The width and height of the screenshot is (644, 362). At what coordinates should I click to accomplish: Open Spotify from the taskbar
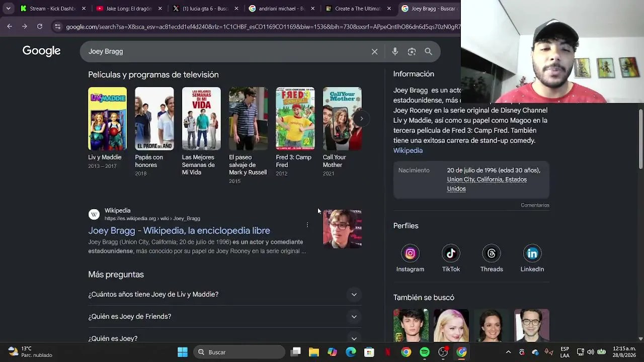pyautogui.click(x=425, y=352)
